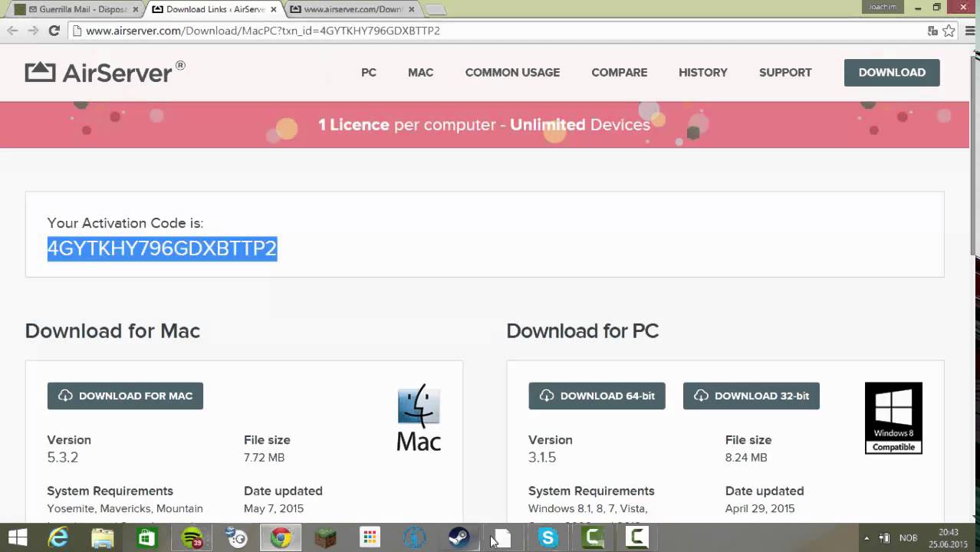The width and height of the screenshot is (980, 552).
Task: Click the date April 29, 2015
Action: tap(760, 508)
